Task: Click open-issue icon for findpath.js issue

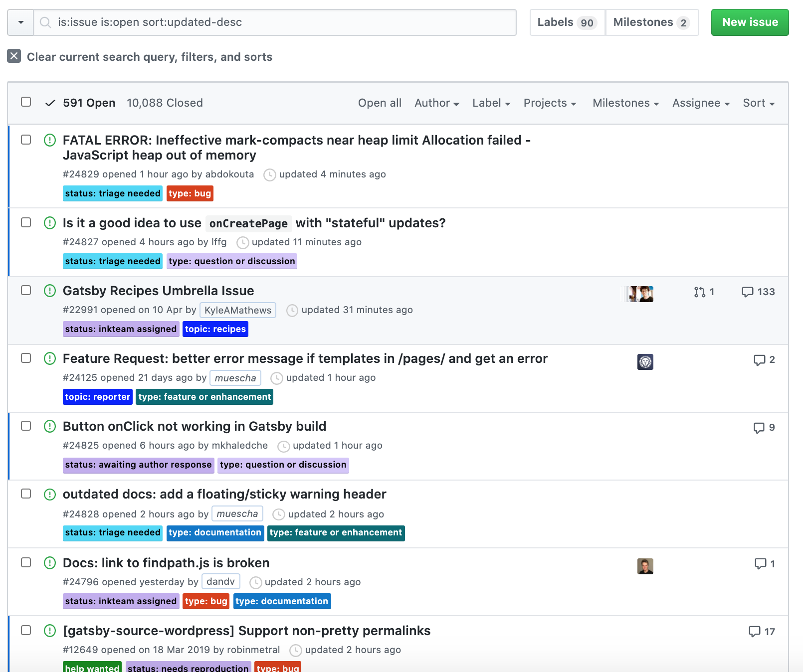Action: [50, 563]
